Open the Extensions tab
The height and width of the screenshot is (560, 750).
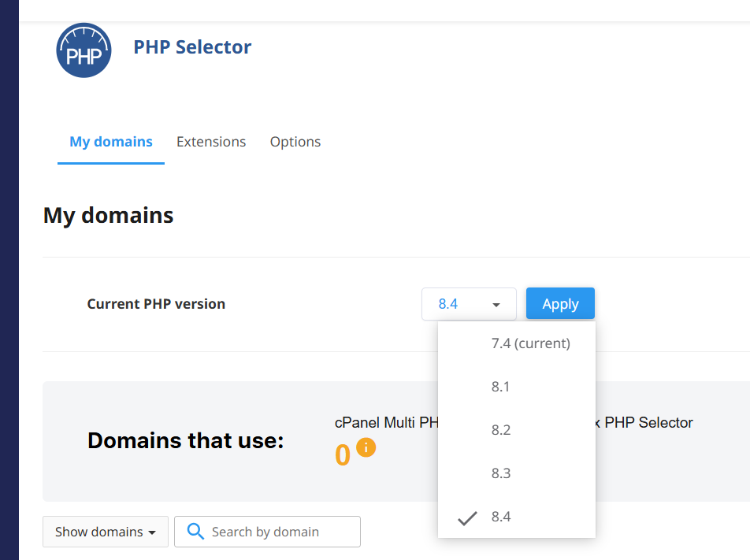tap(211, 142)
